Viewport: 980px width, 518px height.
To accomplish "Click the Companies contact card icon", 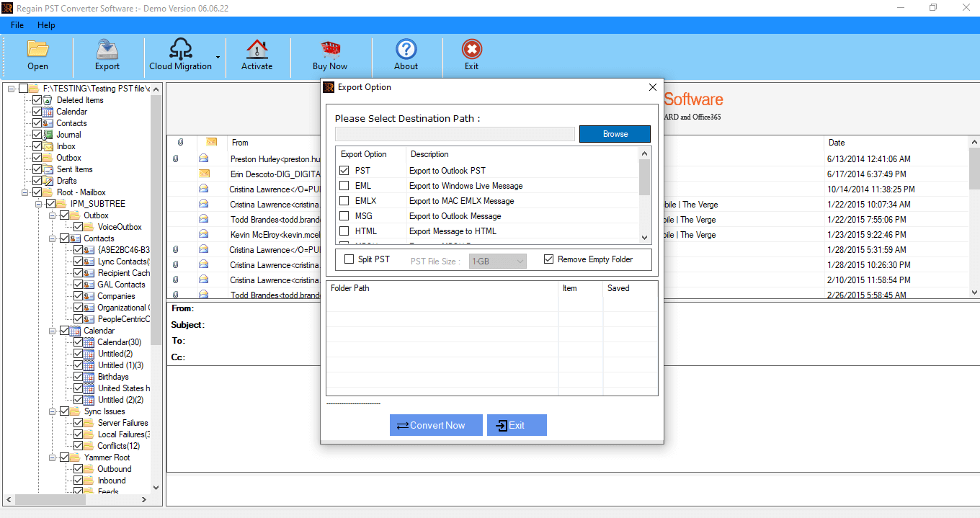I will pyautogui.click(x=89, y=296).
